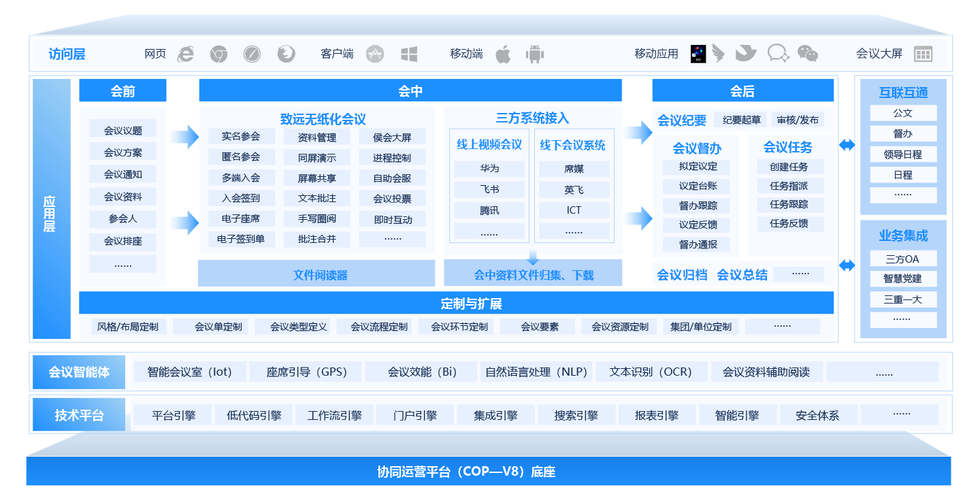Open the 互联互通 panel header

pyautogui.click(x=903, y=93)
